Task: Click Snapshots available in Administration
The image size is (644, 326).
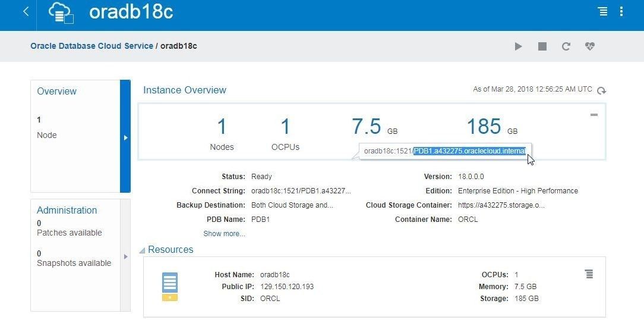Action: [74, 263]
